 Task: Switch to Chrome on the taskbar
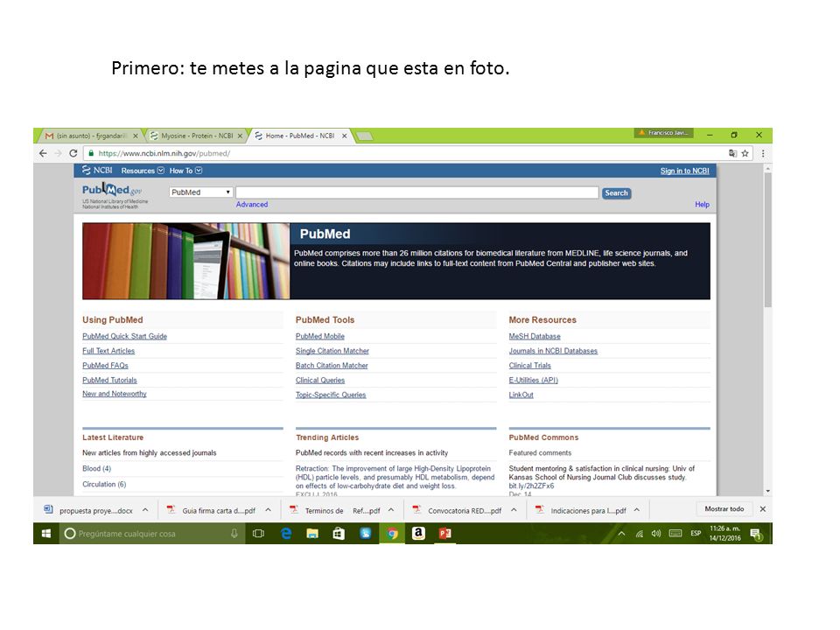392,534
